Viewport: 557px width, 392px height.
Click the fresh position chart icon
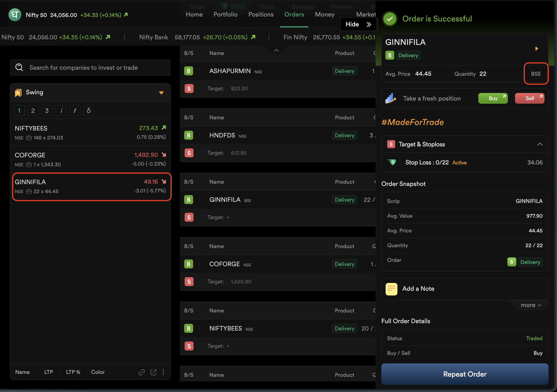[x=391, y=98]
